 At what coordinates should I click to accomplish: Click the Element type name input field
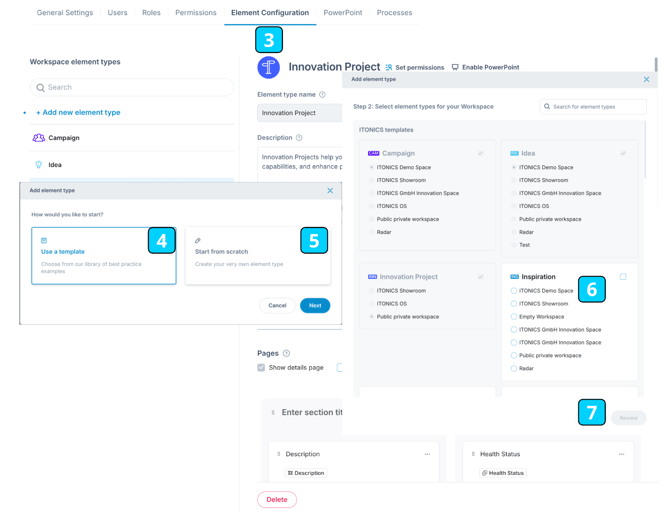point(300,113)
